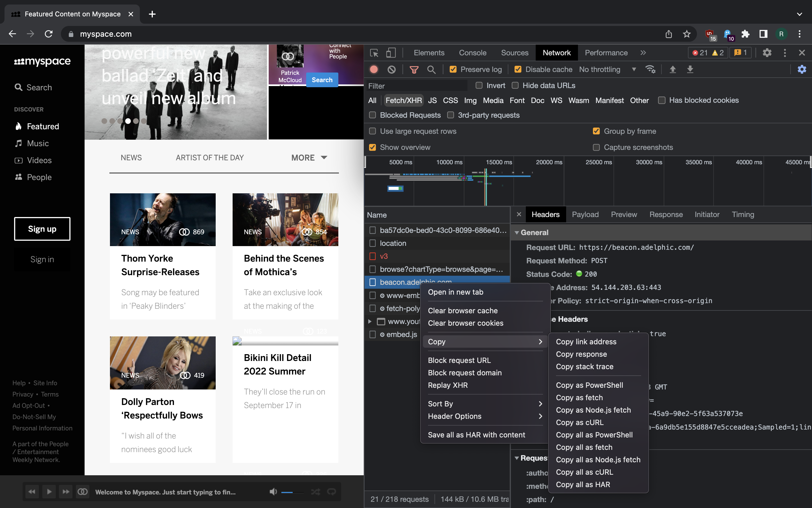Switch to the Console tab

[x=473, y=53]
